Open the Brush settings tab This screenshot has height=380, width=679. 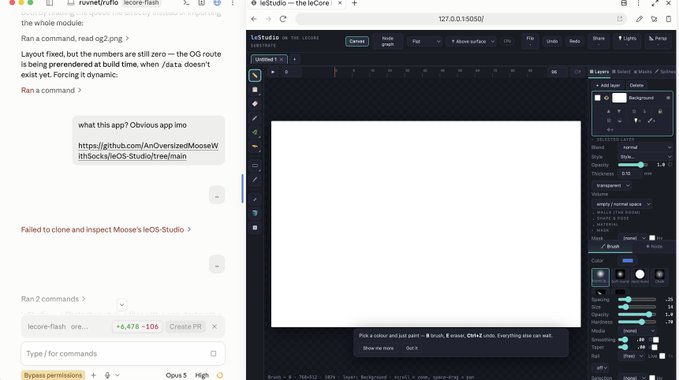(x=610, y=246)
